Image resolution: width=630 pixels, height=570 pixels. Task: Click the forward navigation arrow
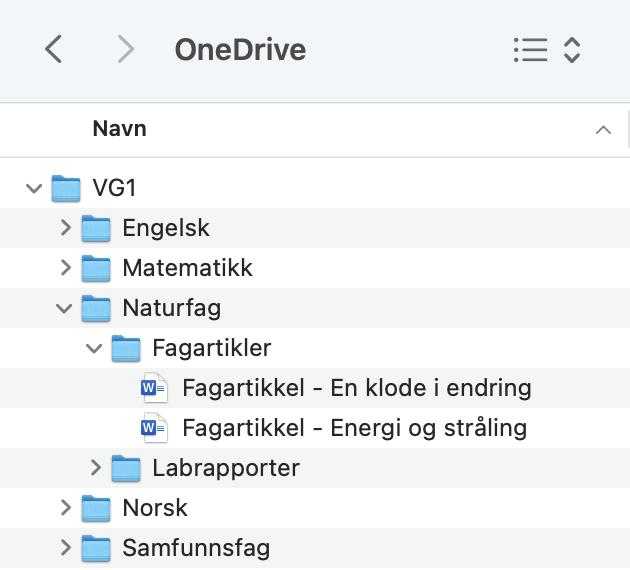(125, 49)
